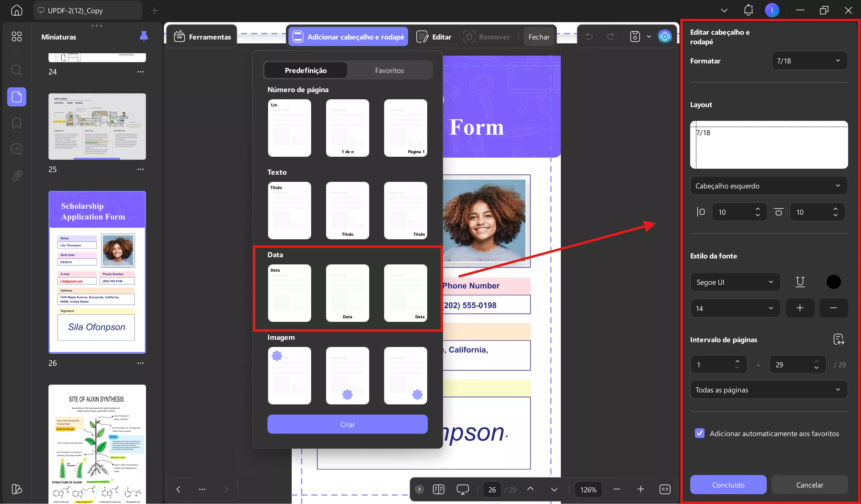Click the pin icon in Miniaturas panel

144,36
